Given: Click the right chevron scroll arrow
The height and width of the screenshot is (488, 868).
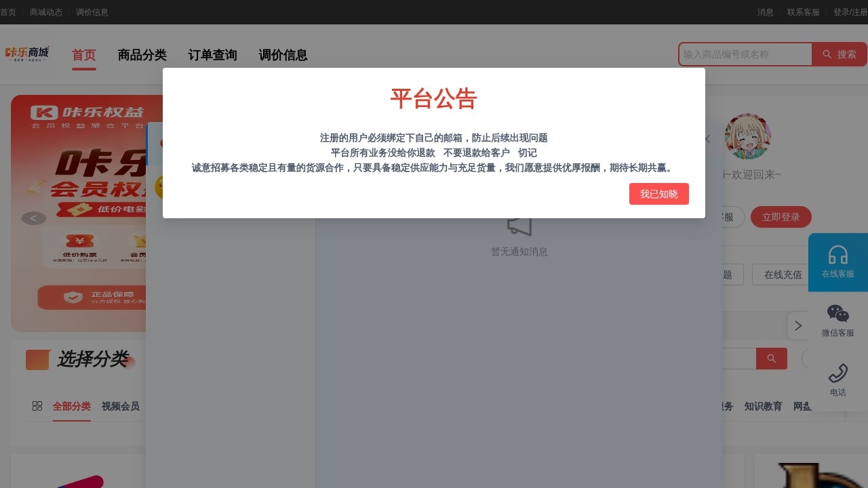Looking at the screenshot, I should click(798, 325).
